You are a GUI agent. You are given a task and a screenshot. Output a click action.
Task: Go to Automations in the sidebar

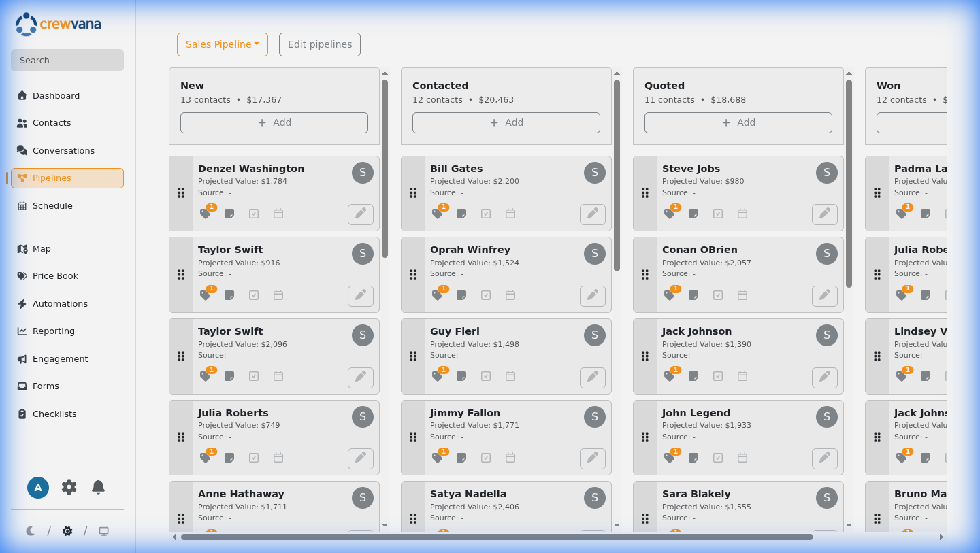[60, 304]
